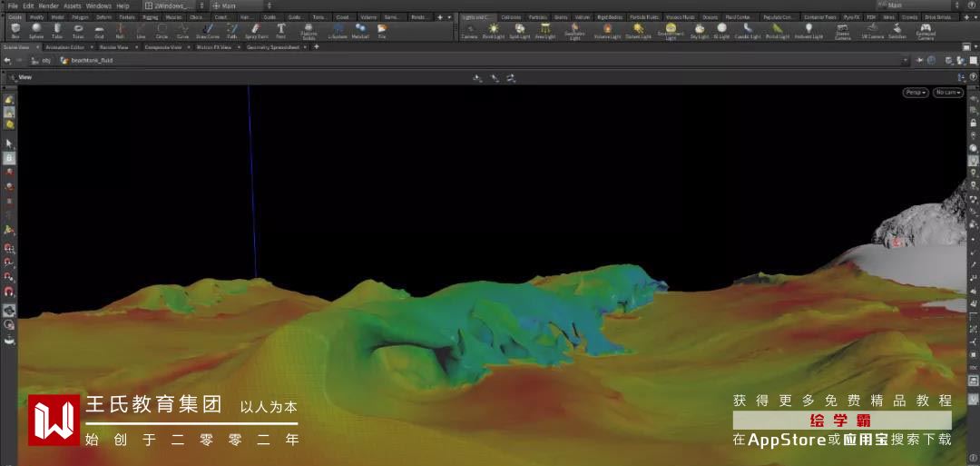This screenshot has width=980, height=466.
Task: Expand the network path history dropdown
Action: (x=906, y=61)
